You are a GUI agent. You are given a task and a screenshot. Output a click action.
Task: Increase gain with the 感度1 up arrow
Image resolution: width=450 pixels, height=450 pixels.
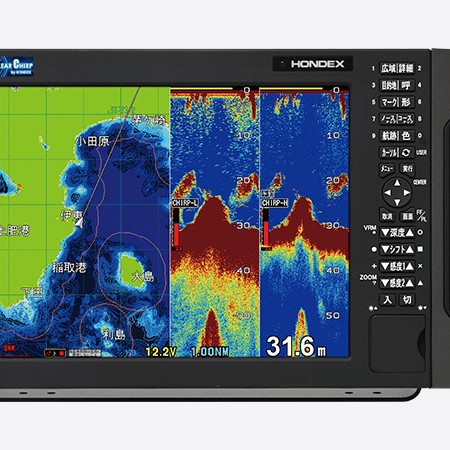click(x=410, y=266)
